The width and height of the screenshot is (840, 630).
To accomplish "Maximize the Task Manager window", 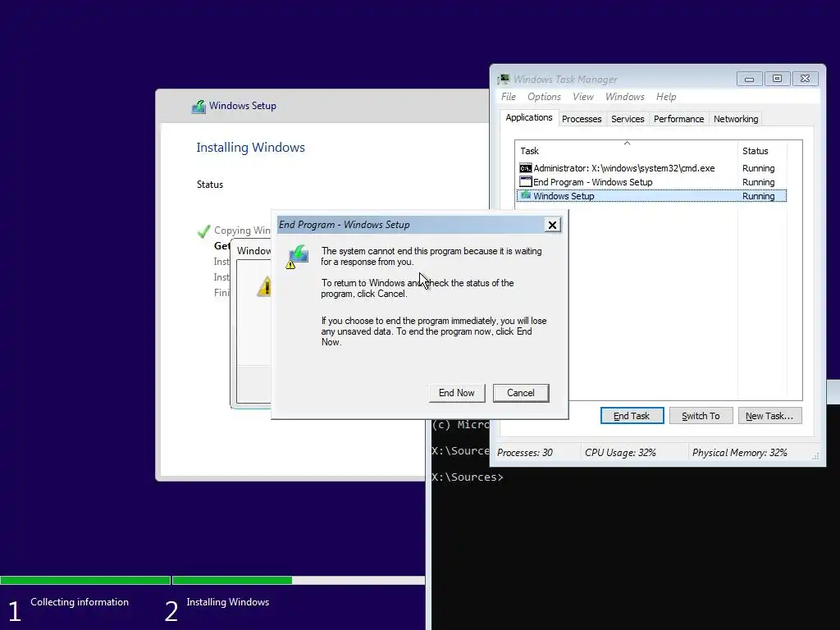I will [778, 80].
